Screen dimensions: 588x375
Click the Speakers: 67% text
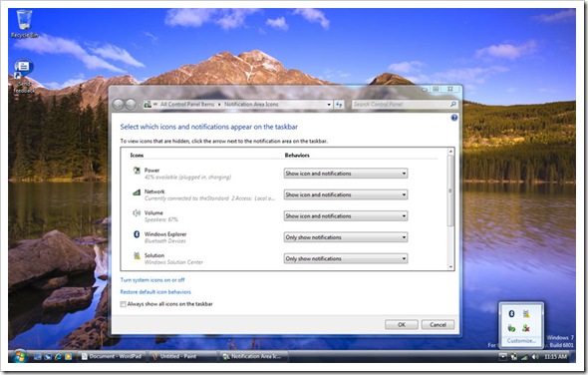[x=161, y=219]
